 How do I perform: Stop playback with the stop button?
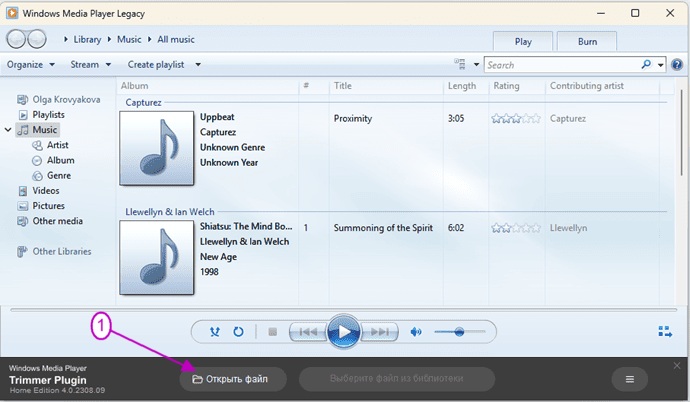click(272, 332)
